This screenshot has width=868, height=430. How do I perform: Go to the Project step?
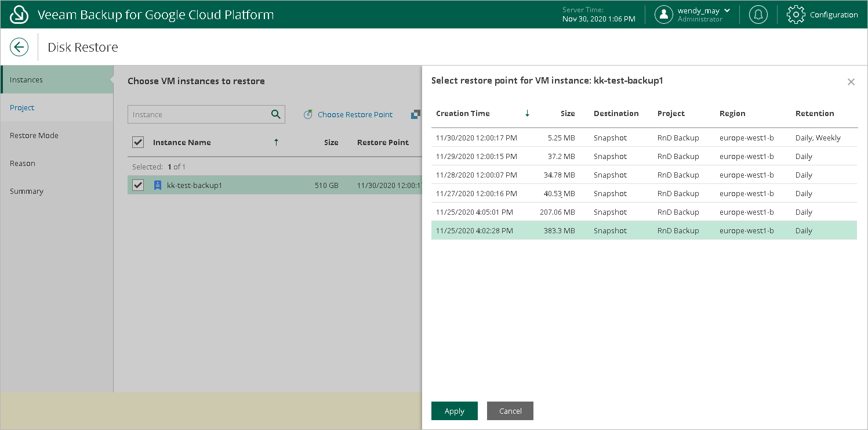(x=57, y=107)
